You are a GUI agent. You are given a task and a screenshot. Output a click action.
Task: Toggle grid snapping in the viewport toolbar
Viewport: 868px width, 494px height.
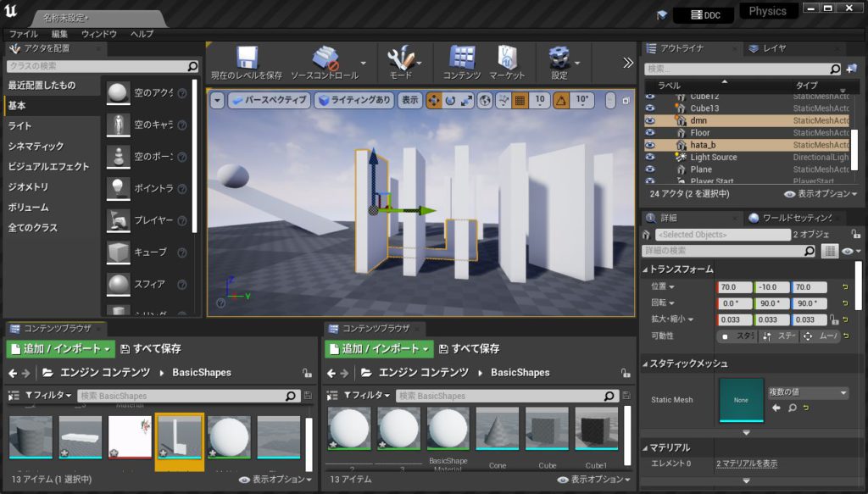520,100
